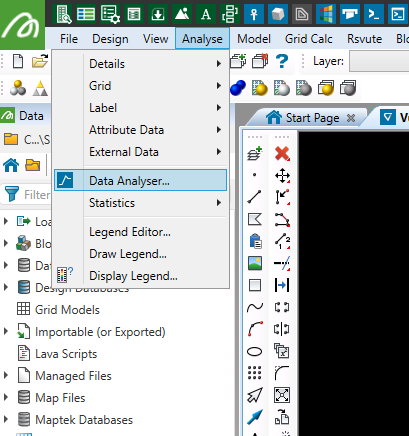
Task: Select the polygon flag tool
Action: click(x=255, y=219)
